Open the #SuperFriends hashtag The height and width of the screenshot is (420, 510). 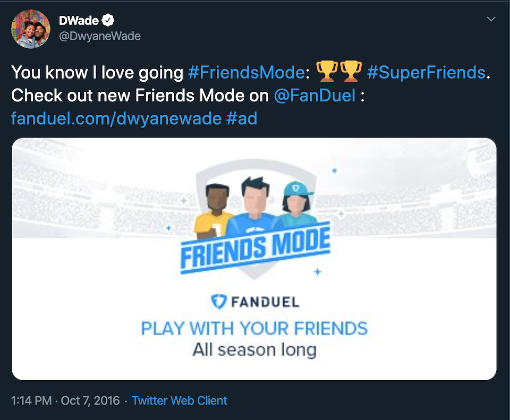426,72
